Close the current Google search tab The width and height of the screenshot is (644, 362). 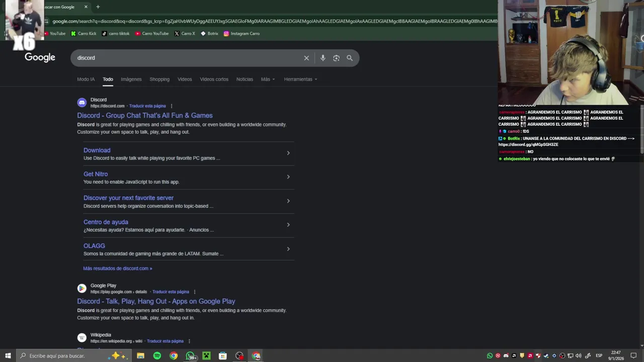point(86,7)
